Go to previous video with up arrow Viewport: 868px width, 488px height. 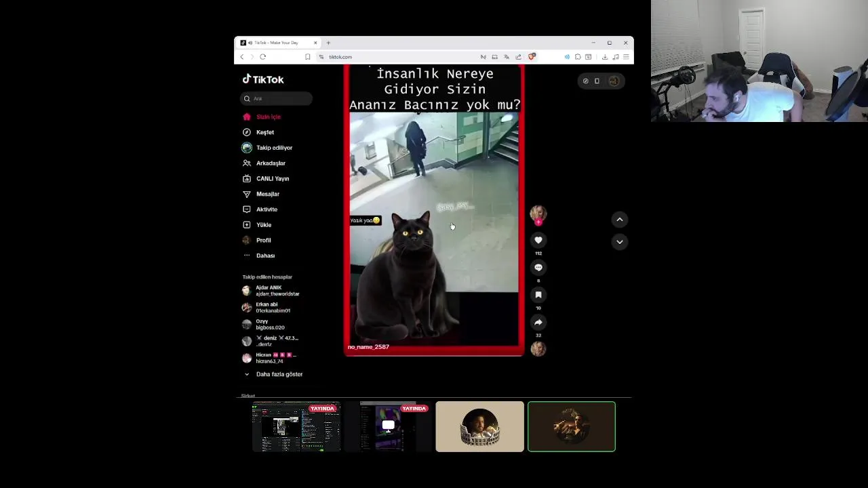click(619, 220)
